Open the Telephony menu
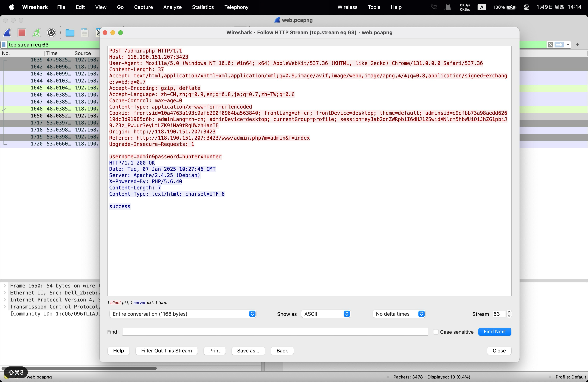The width and height of the screenshot is (588, 382). (x=236, y=7)
